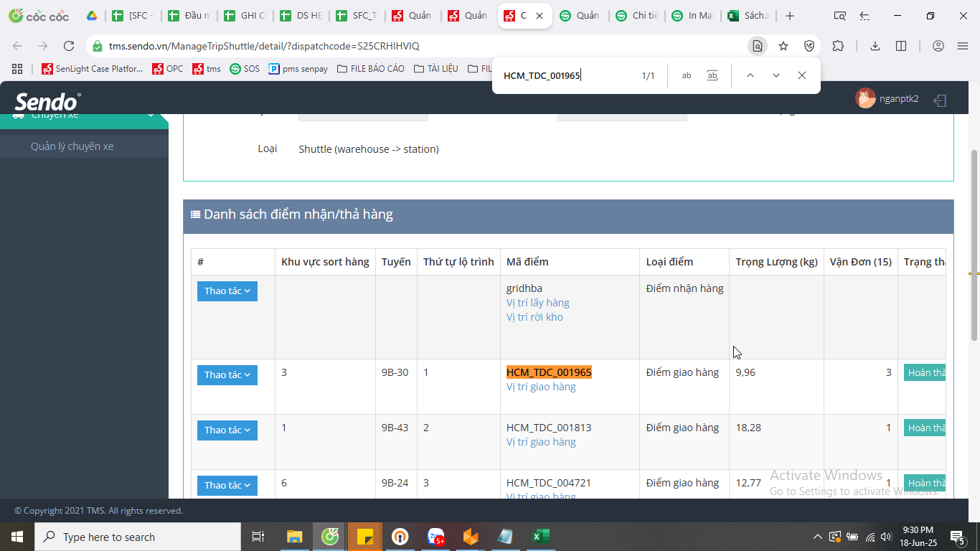Open Thao tác dropdown for HCM_TDC_001965 row

227,375
